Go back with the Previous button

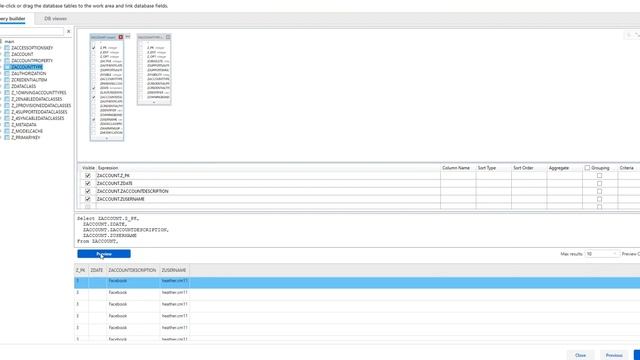[614, 355]
